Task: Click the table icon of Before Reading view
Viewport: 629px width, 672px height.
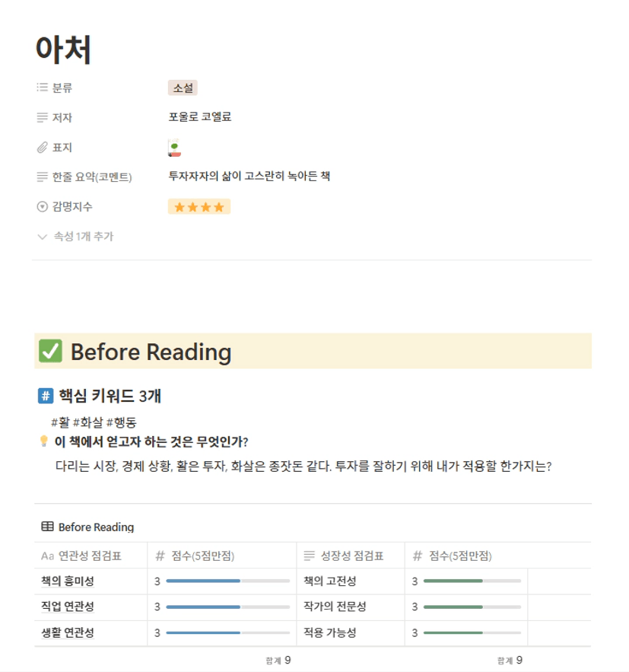Action: point(47,527)
